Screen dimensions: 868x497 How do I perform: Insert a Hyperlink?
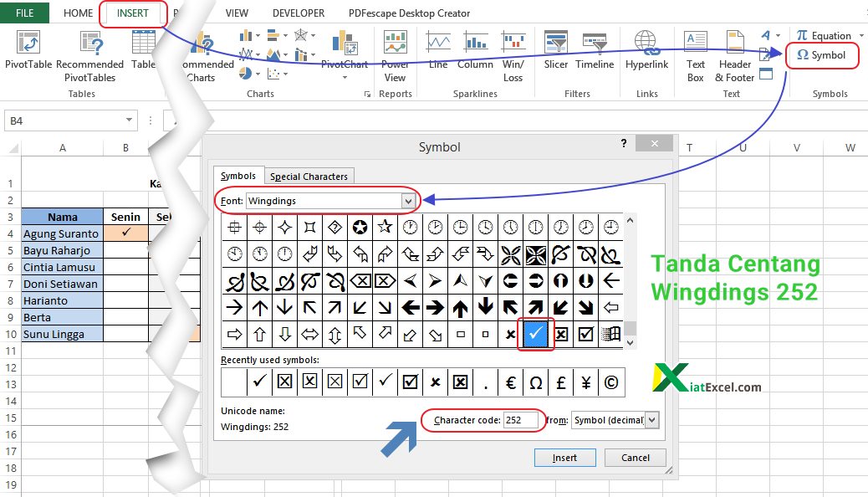click(x=646, y=52)
